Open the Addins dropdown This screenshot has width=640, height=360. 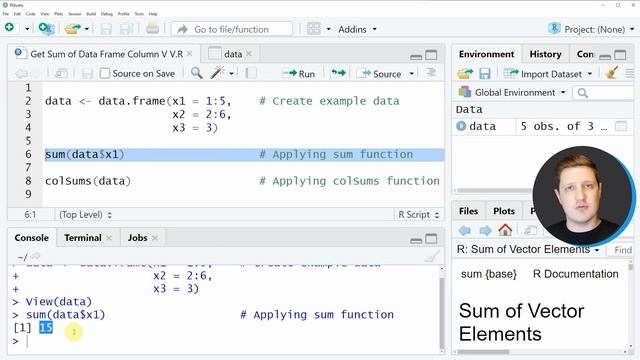357,29
